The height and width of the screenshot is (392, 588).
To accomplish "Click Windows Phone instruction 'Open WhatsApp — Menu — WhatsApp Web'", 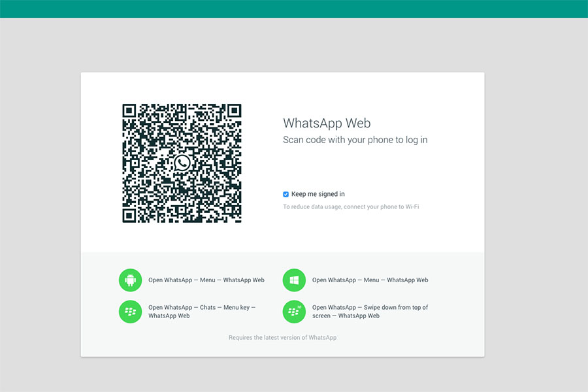I will [370, 280].
